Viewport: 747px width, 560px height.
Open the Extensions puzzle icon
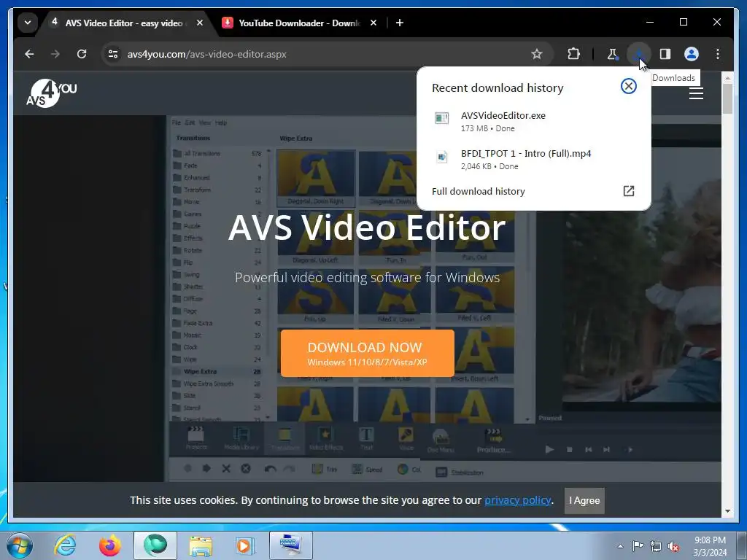point(573,54)
